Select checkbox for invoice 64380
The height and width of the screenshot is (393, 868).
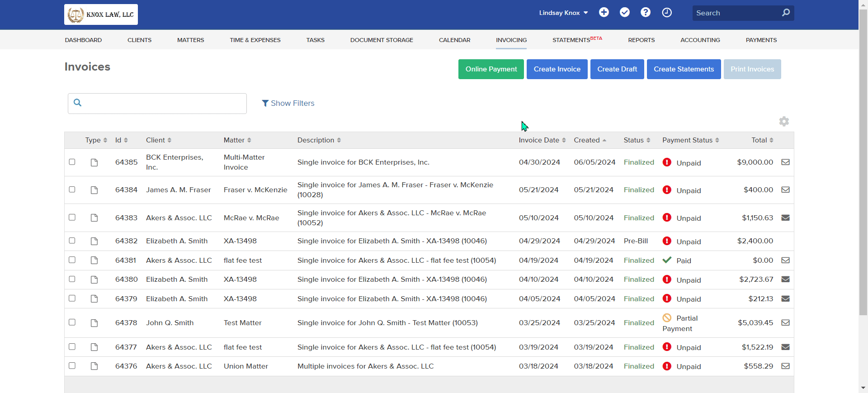(x=72, y=279)
